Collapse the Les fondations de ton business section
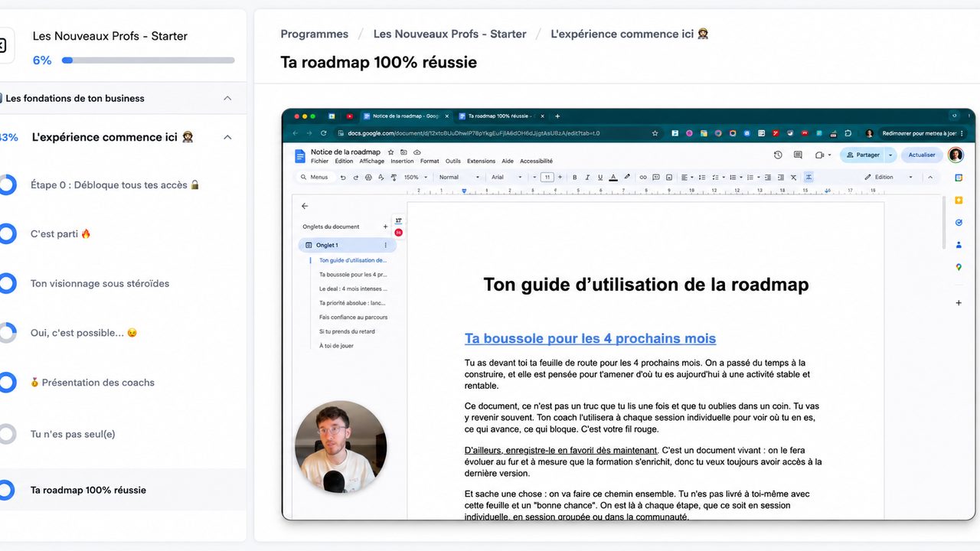This screenshot has width=980, height=551. point(227,98)
